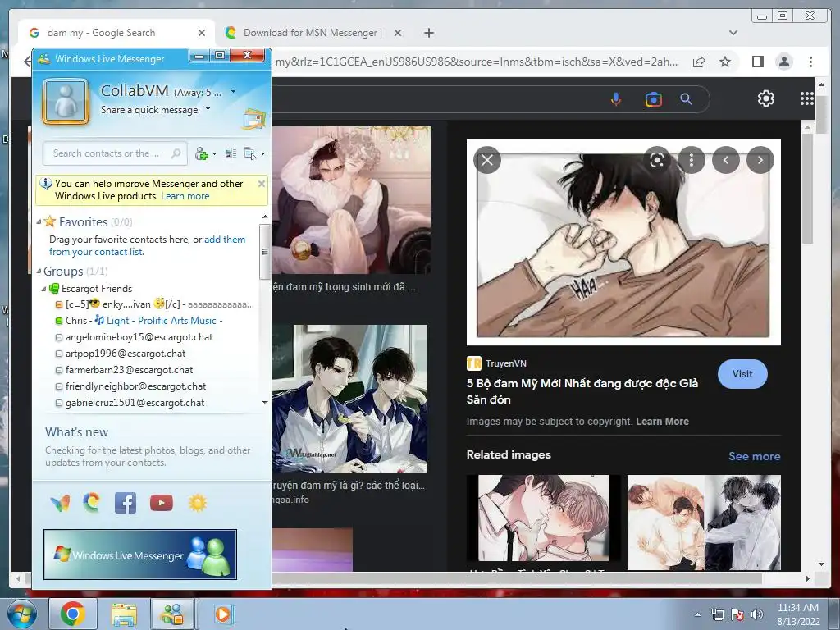This screenshot has height=630, width=840.
Task: Dismiss the improve Messenger notice
Action: coord(262,184)
